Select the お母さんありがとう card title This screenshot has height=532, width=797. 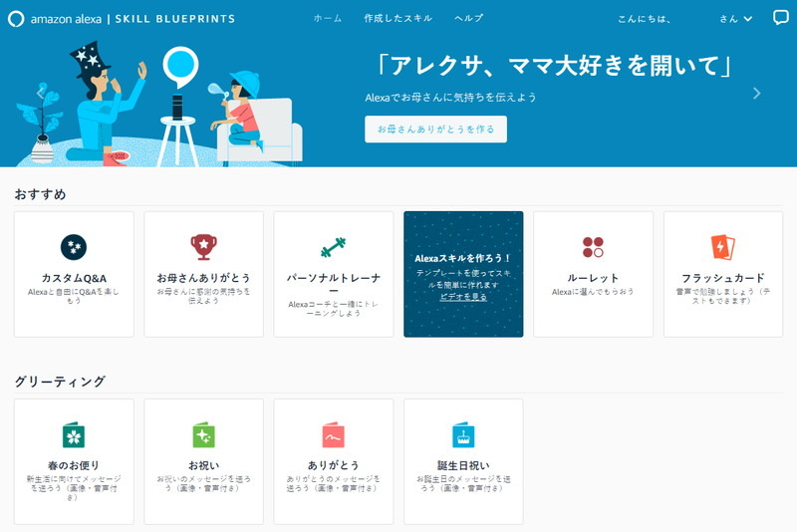tap(203, 278)
